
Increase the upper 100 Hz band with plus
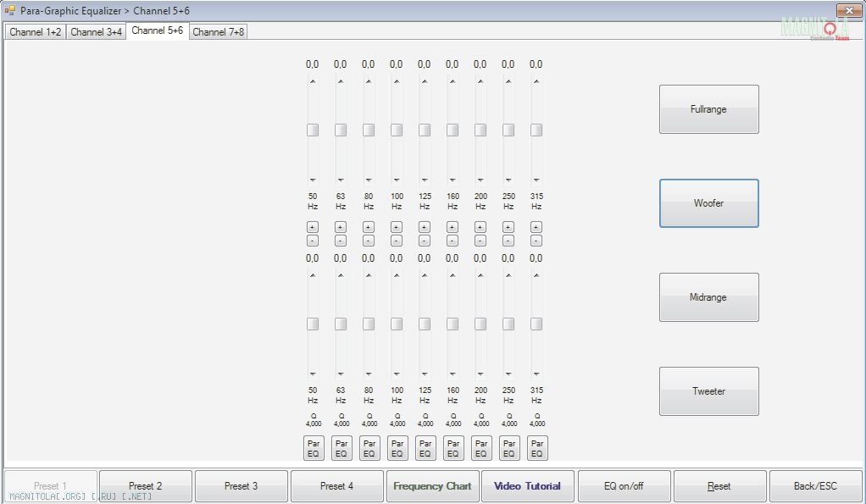click(x=396, y=227)
